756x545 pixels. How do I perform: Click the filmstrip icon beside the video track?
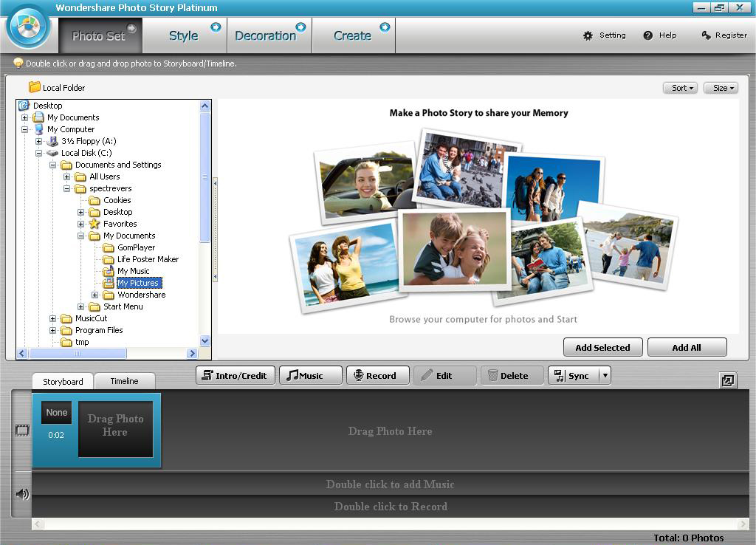(x=21, y=431)
